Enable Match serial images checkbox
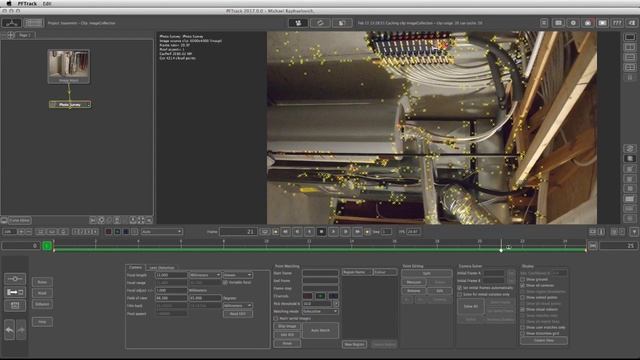The height and width of the screenshot is (360, 640). pos(276,318)
